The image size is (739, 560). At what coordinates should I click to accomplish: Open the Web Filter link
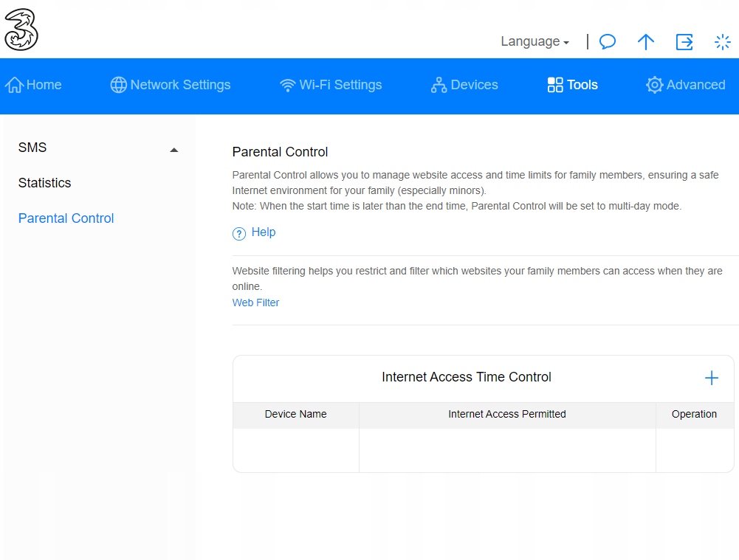(255, 303)
